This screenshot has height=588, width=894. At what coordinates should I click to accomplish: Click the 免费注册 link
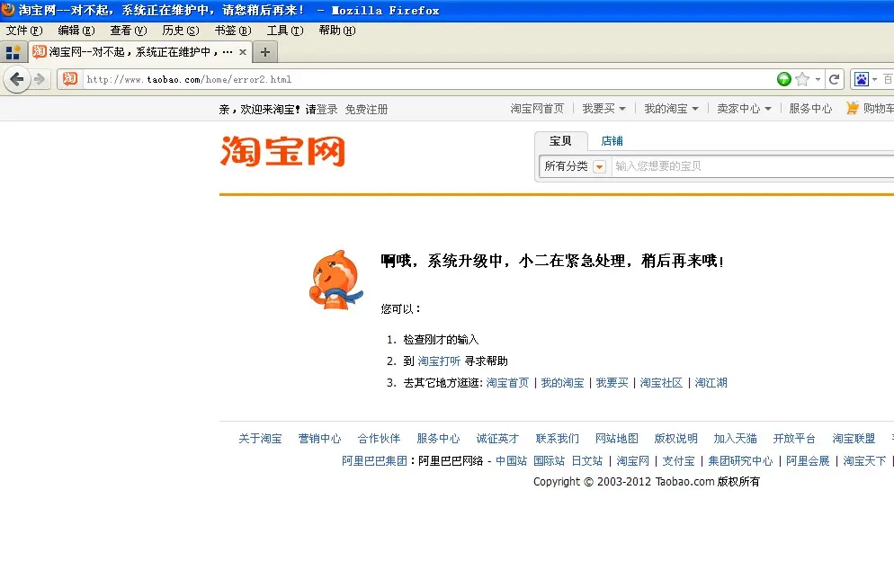(366, 110)
